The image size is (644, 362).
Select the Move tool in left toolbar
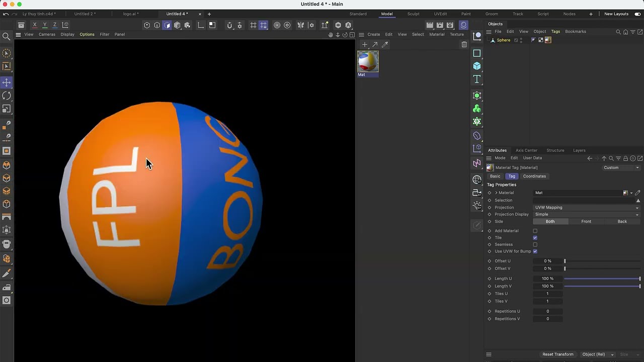tap(7, 82)
